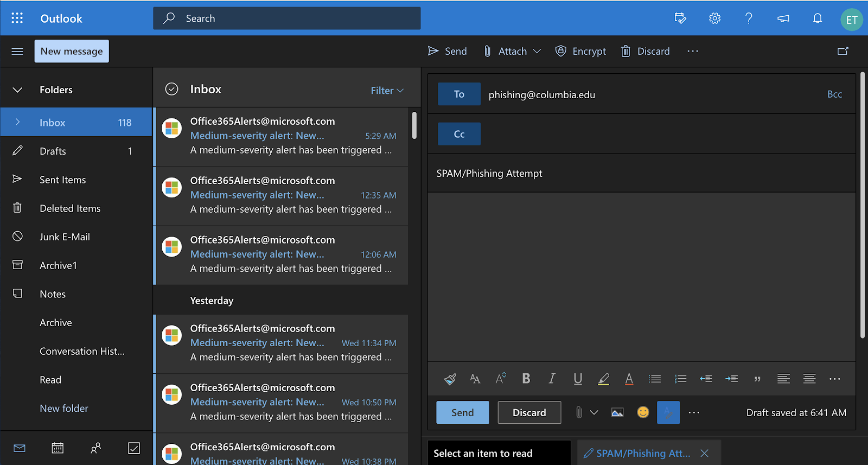Image resolution: width=868 pixels, height=465 pixels.
Task: Close the SPAM/Phishing draft tab
Action: coord(704,453)
